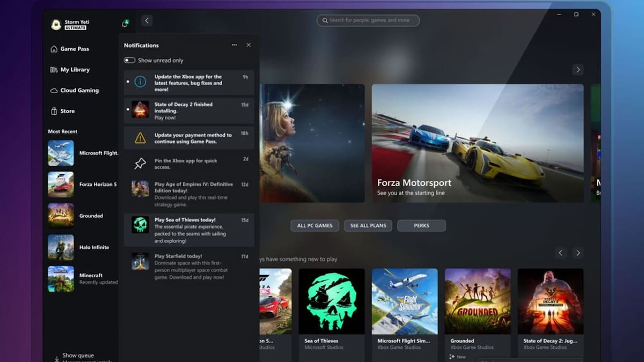Viewport: 644px width, 362px height.
Task: Click the Storm Yeti profile avatar
Action: (x=56, y=25)
